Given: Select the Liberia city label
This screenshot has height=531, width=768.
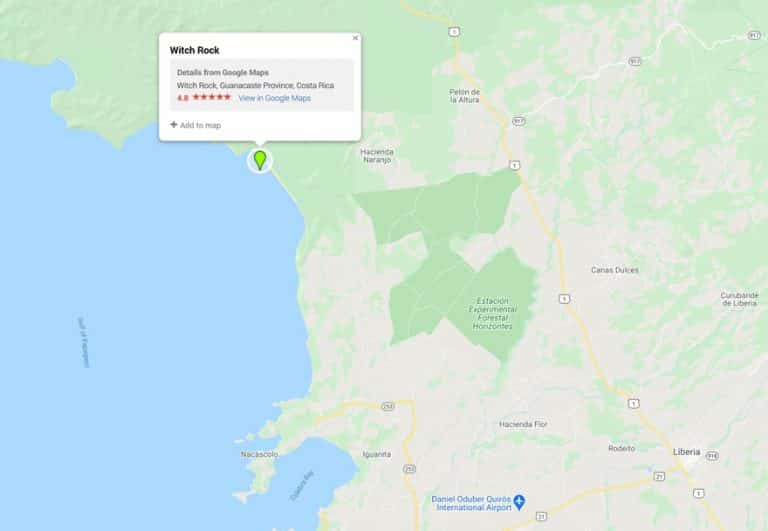Looking at the screenshot, I should pyautogui.click(x=686, y=452).
